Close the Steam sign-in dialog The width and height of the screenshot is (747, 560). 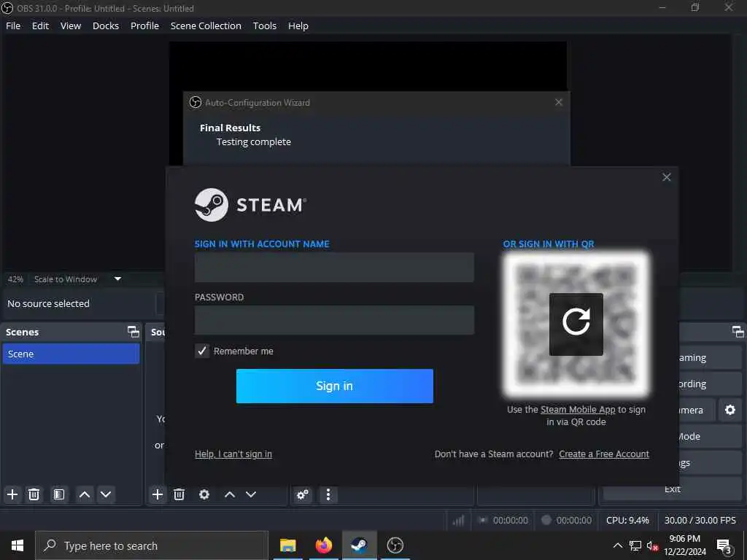click(667, 177)
